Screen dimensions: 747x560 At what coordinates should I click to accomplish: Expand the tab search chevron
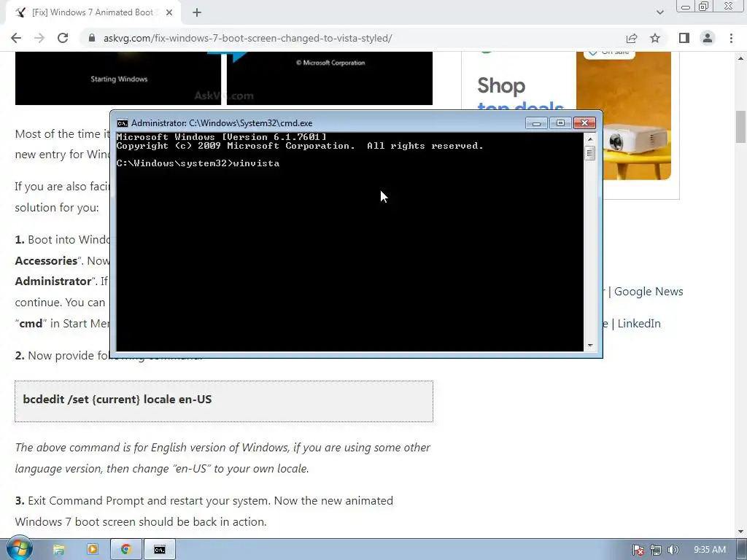click(x=659, y=12)
